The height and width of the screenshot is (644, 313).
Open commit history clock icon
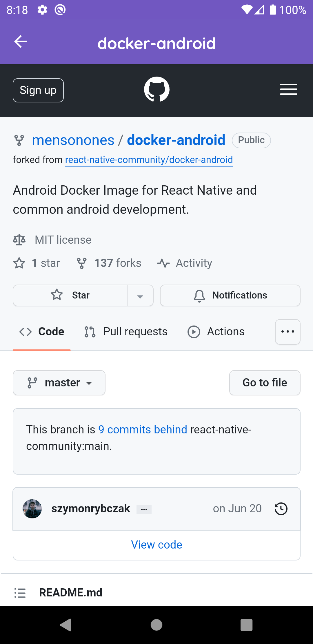(x=281, y=509)
